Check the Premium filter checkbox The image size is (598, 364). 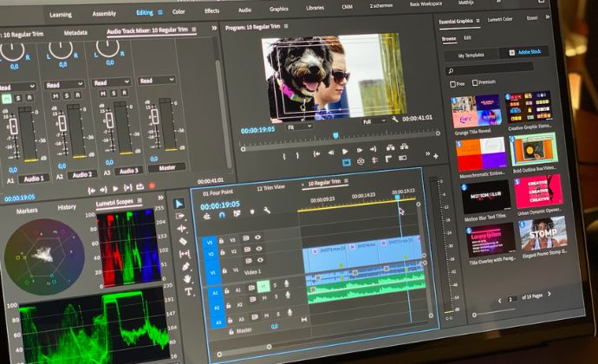click(x=475, y=82)
